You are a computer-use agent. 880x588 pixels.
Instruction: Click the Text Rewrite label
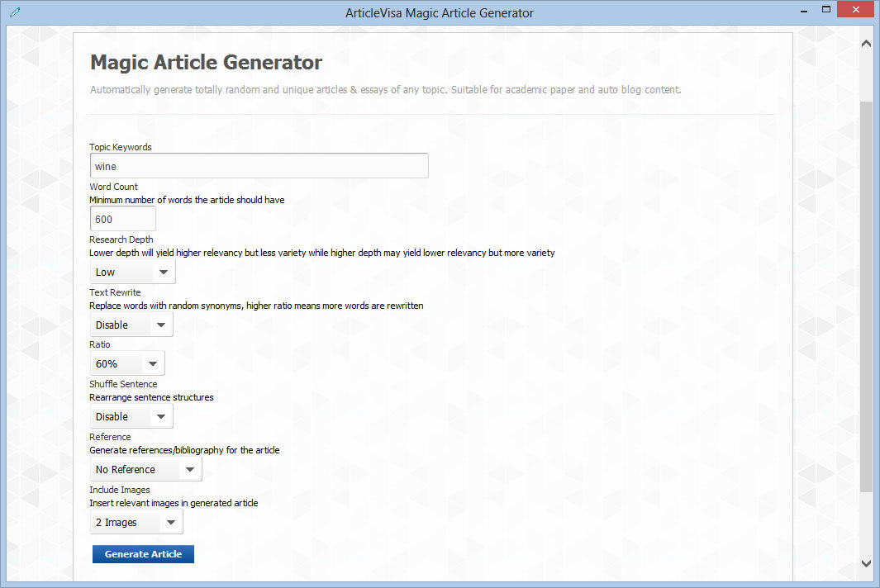(115, 292)
